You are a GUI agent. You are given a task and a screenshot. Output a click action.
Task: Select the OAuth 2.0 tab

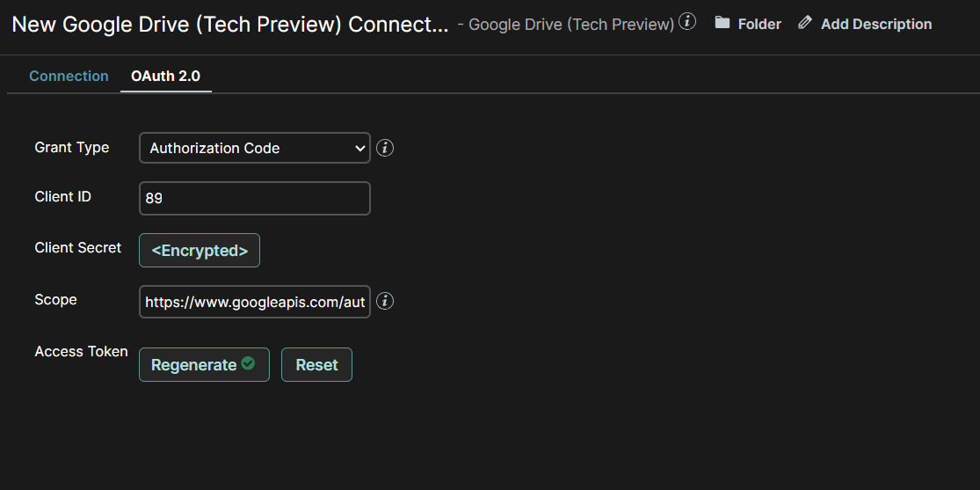pyautogui.click(x=165, y=77)
